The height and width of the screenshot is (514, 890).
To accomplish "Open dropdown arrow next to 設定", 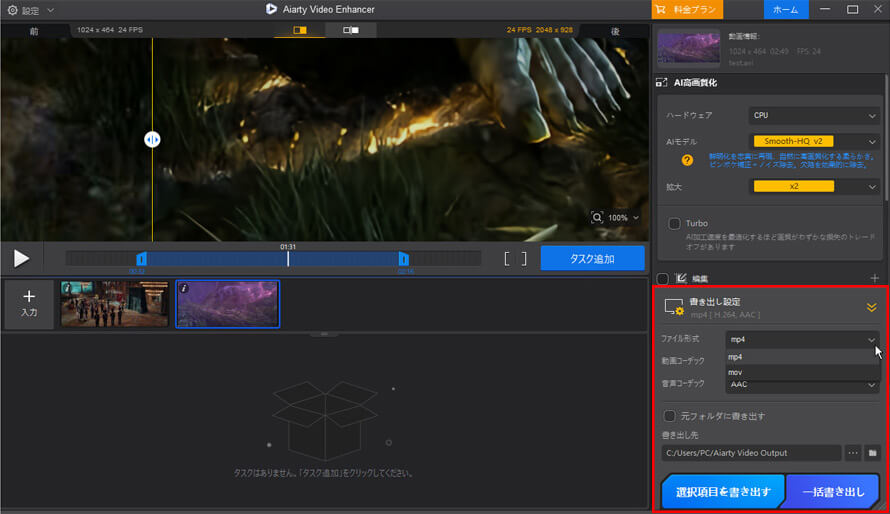I will point(50,10).
